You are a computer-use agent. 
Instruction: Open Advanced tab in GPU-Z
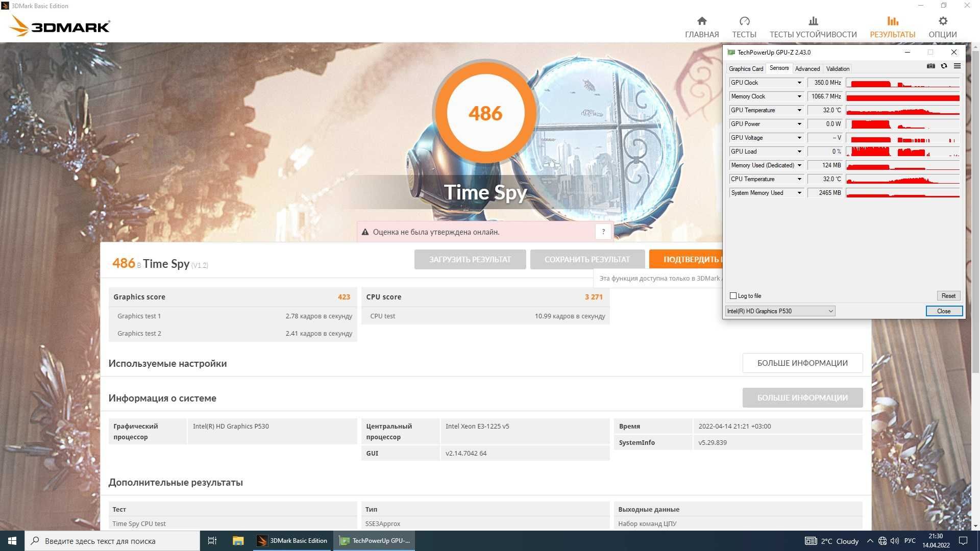click(x=807, y=69)
